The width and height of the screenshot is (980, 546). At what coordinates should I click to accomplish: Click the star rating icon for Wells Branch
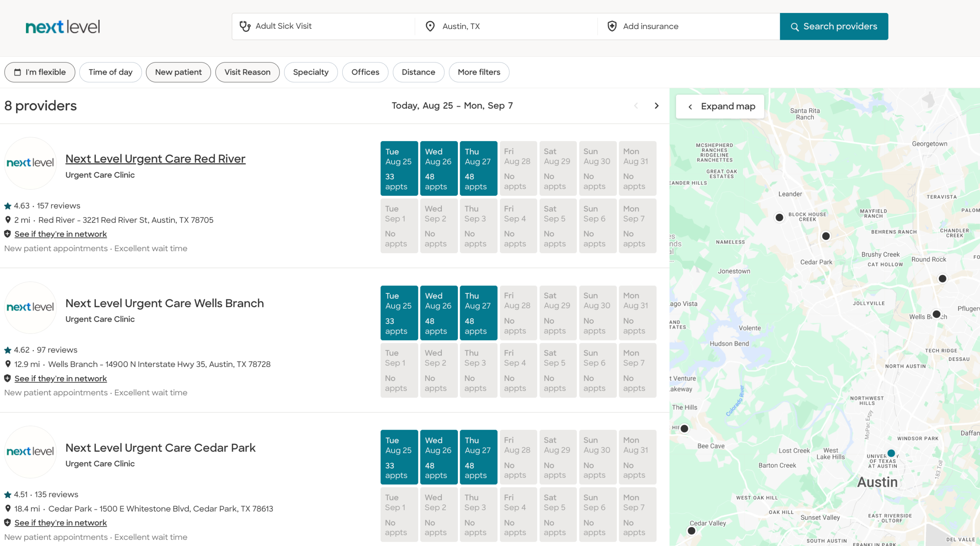click(8, 350)
